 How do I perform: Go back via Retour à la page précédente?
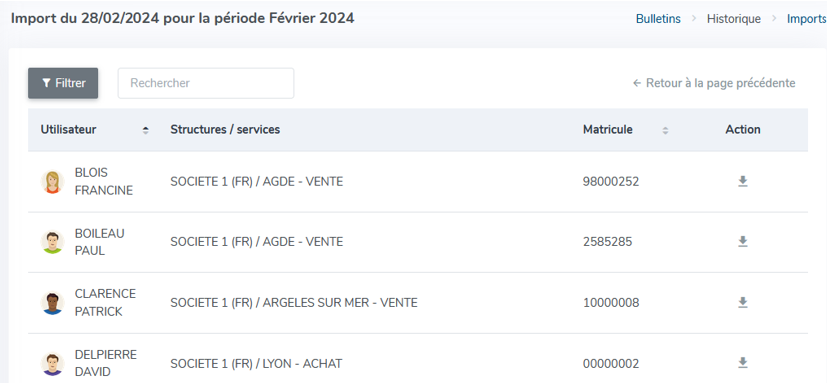point(714,83)
